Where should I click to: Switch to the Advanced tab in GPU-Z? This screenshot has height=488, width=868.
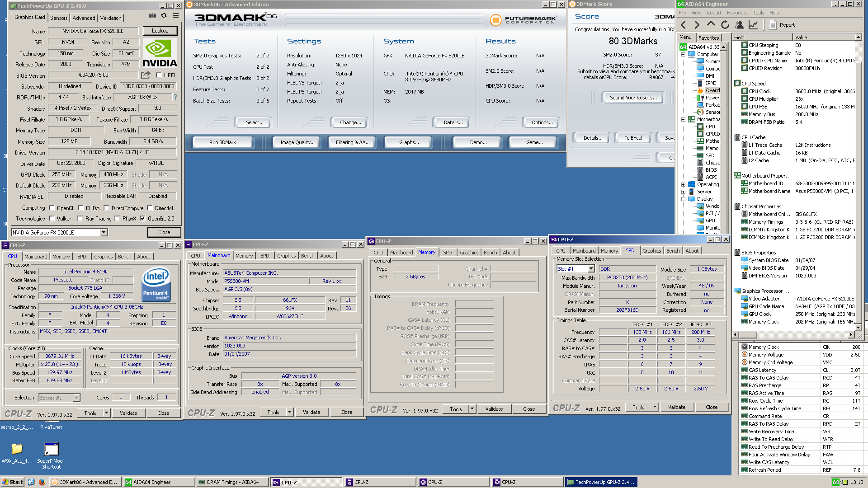(x=84, y=18)
